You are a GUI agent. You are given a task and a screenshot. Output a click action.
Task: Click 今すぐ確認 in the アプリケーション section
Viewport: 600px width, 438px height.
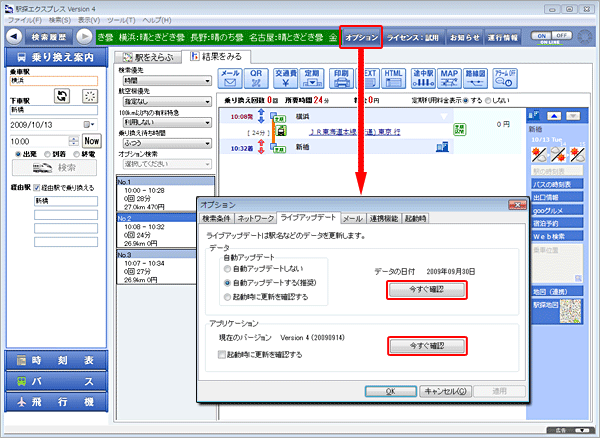(x=427, y=346)
